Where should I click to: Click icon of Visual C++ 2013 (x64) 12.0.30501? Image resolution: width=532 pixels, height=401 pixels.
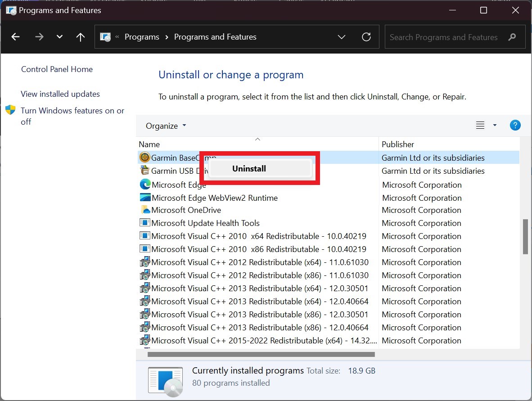[x=145, y=288]
